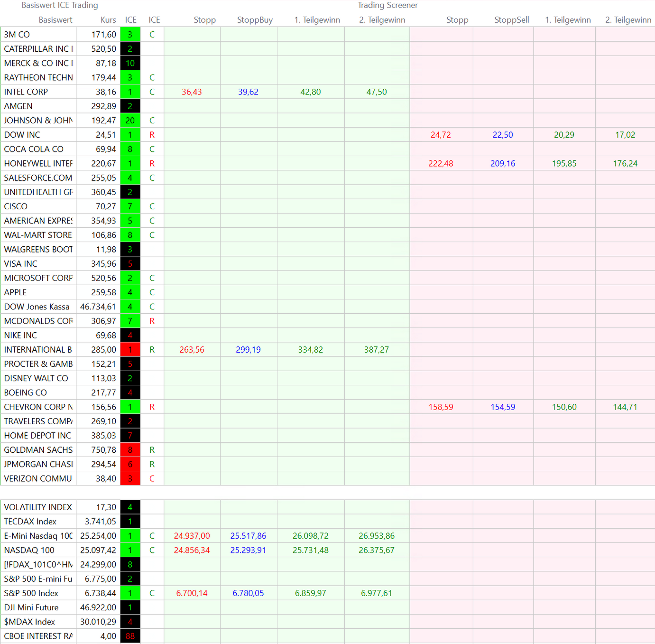Click the Trading Screener section title

click(387, 5)
